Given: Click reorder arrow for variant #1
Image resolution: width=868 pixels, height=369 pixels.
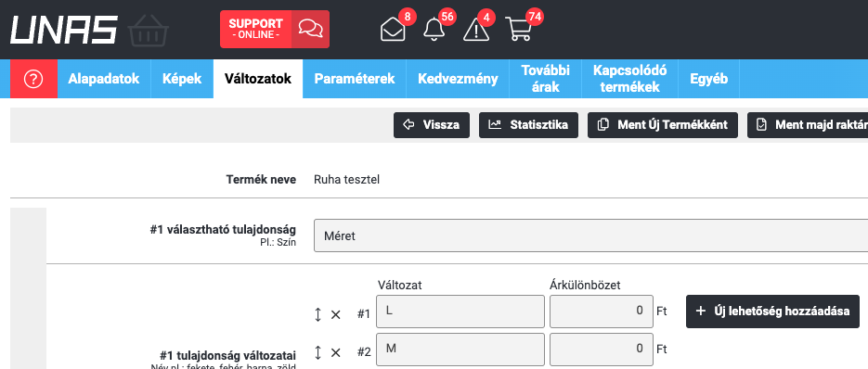Looking at the screenshot, I should coord(317,314).
